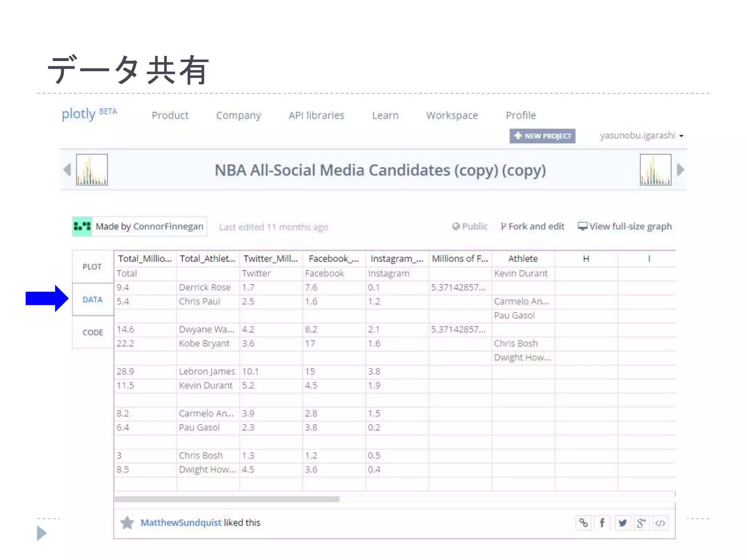Open the embed code icon
This screenshot has width=747, height=560.
(660, 523)
